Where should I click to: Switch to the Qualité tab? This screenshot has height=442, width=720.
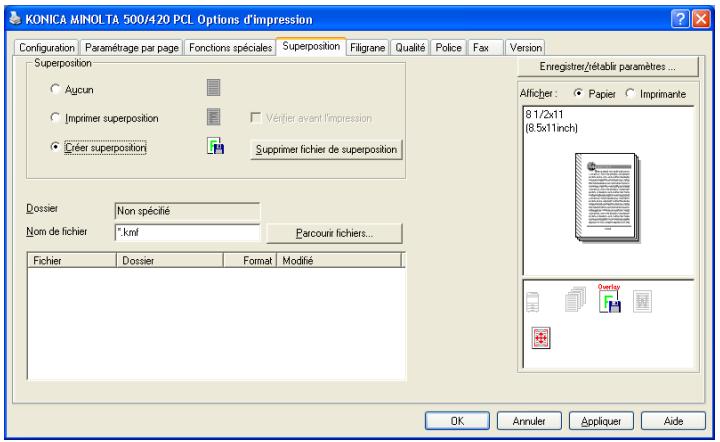[x=410, y=48]
